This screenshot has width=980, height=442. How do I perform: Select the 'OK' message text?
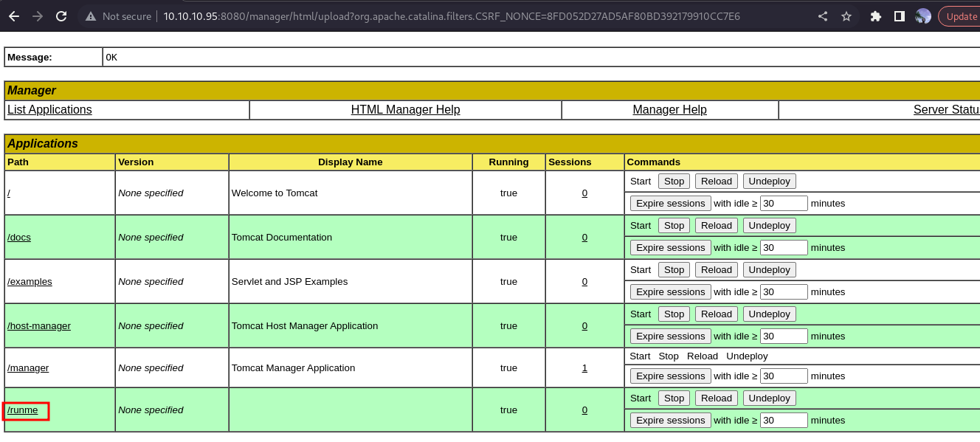click(x=111, y=58)
